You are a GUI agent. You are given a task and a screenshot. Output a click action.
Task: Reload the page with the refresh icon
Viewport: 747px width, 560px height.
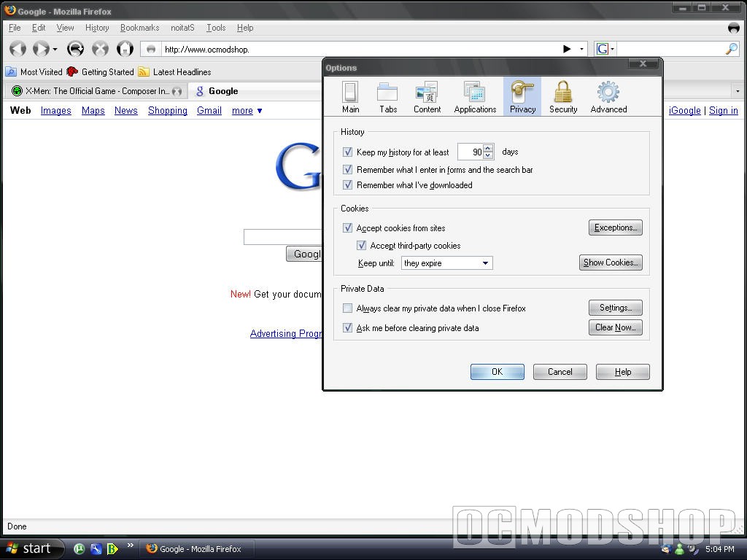(x=75, y=49)
